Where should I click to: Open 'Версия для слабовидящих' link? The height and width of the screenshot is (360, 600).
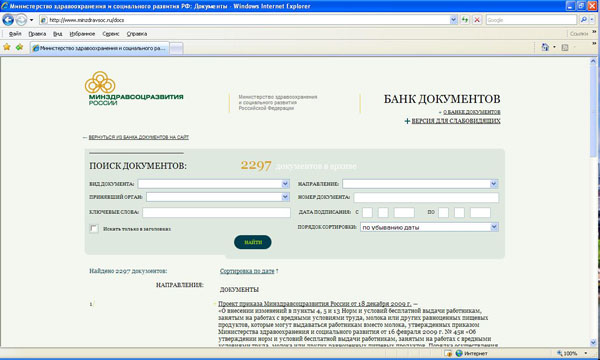456,121
